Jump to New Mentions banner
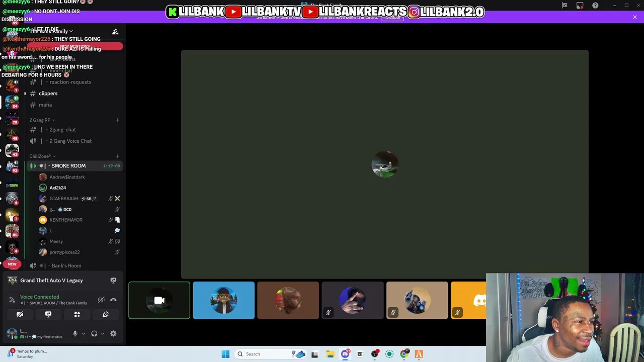 (75, 47)
